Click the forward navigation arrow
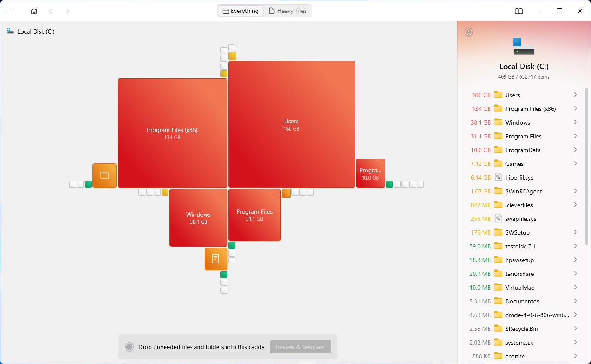The height and width of the screenshot is (364, 591). 67,11
